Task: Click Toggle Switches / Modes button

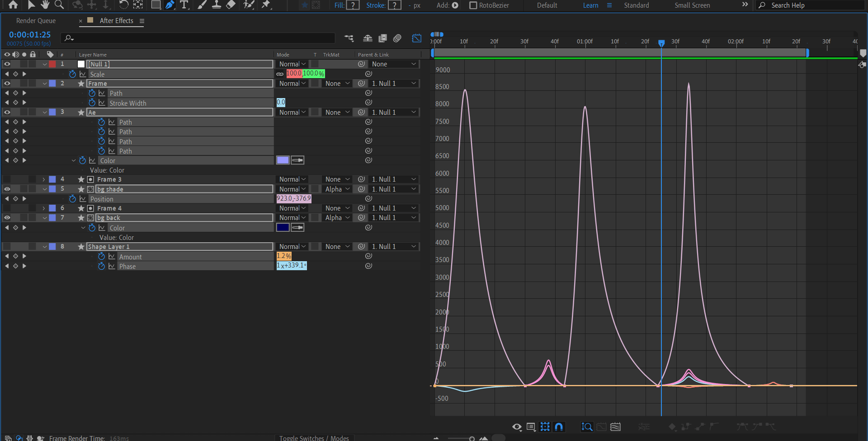Action: pyautogui.click(x=314, y=438)
